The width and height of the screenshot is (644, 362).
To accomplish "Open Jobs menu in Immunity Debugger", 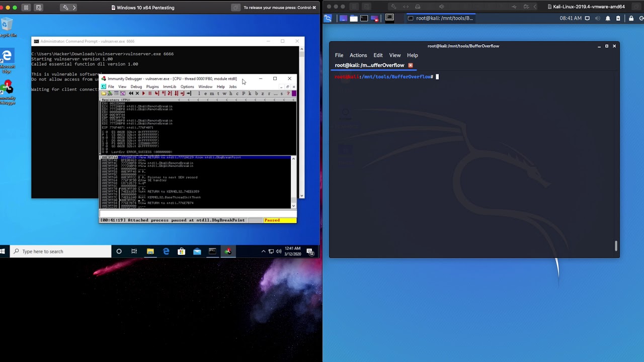I will pyautogui.click(x=233, y=86).
